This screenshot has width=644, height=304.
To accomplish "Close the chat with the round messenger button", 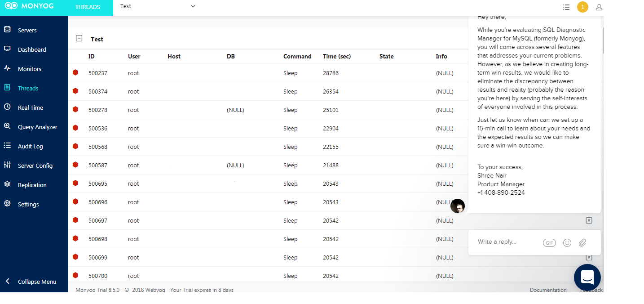I will (587, 277).
